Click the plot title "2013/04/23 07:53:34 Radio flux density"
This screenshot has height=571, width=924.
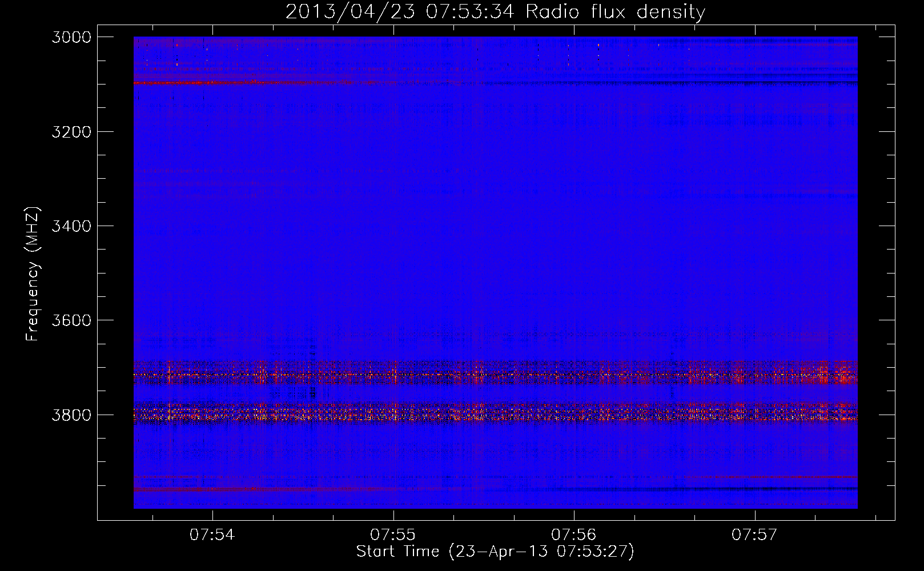495,12
